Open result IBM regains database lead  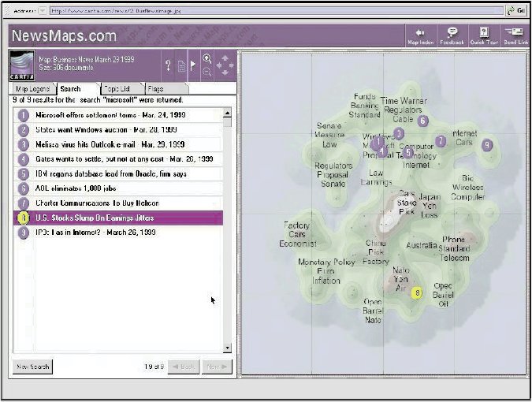point(118,174)
